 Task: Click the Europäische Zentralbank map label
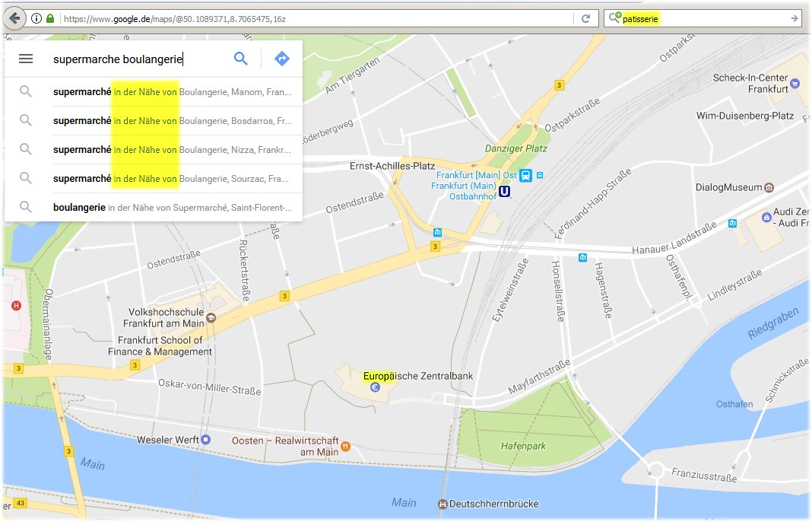418,376
